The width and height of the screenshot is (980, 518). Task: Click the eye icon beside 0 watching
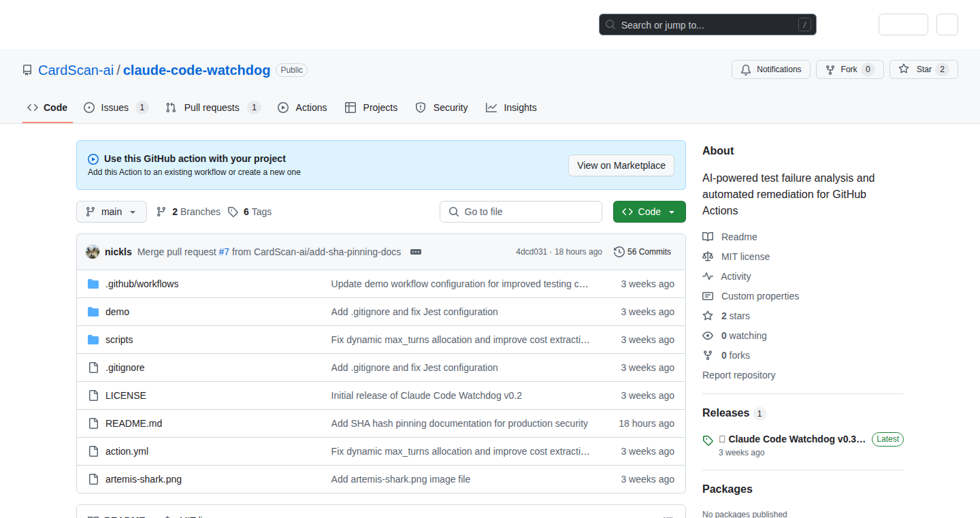point(708,336)
